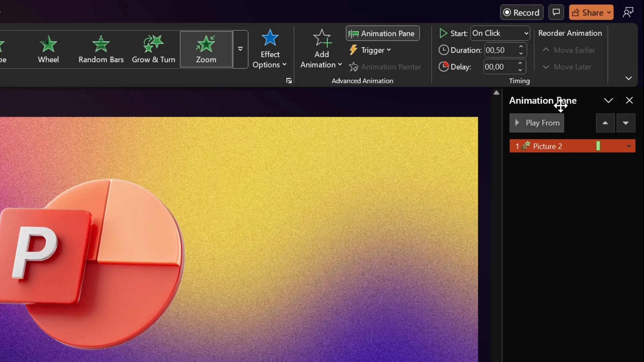Click the Delay clock icon
644x362 pixels.
[443, 67]
